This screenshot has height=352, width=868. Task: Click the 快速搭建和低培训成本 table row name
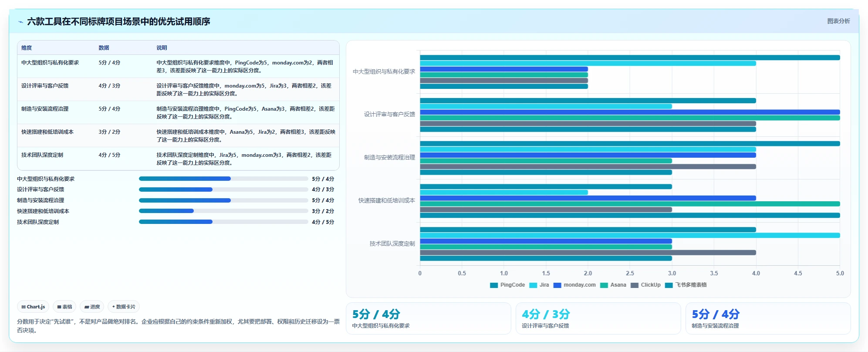click(x=47, y=132)
